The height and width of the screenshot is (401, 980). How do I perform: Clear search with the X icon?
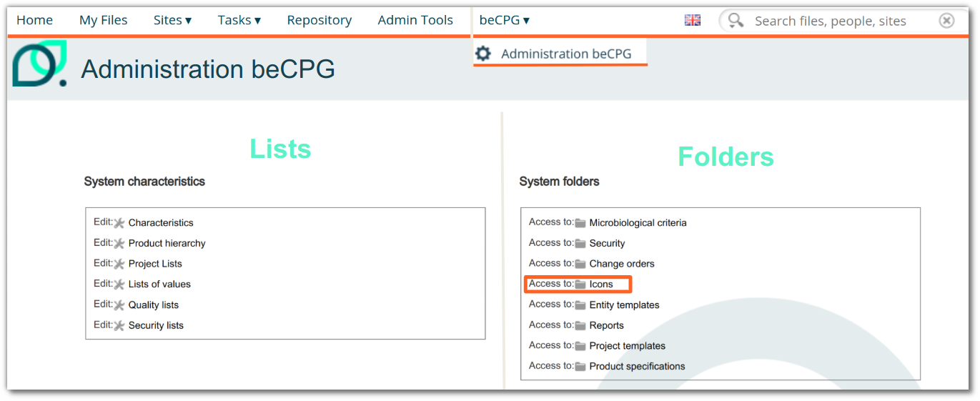point(946,21)
